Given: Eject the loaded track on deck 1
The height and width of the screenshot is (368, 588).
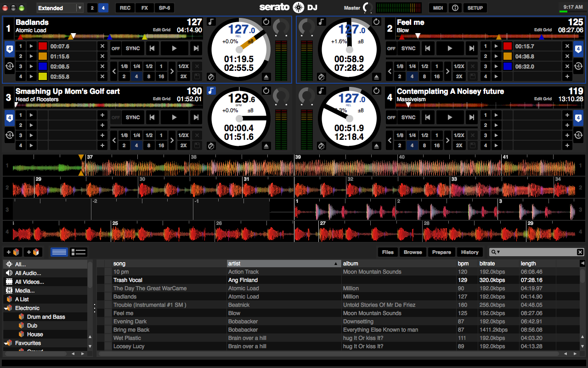Looking at the screenshot, I should point(266,77).
